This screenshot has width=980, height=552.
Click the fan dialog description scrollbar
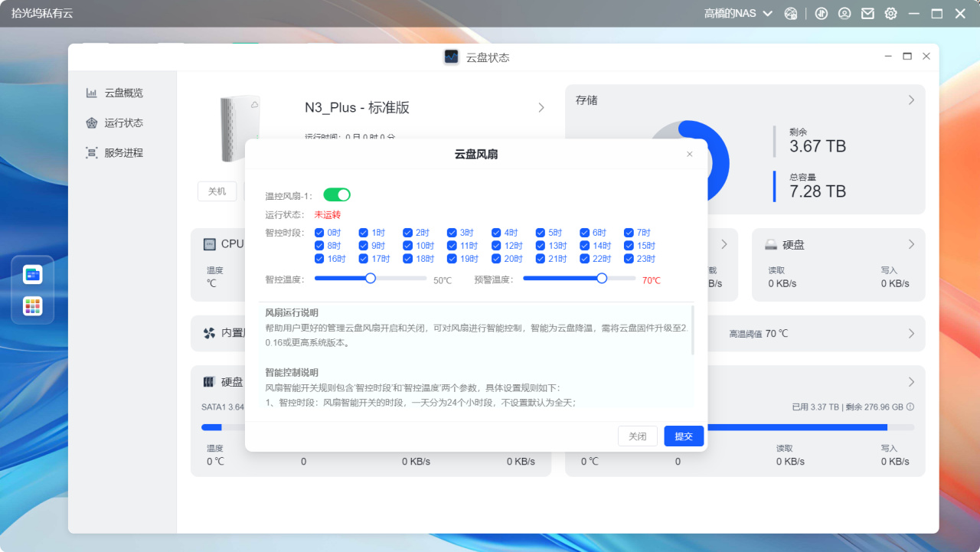(x=692, y=330)
